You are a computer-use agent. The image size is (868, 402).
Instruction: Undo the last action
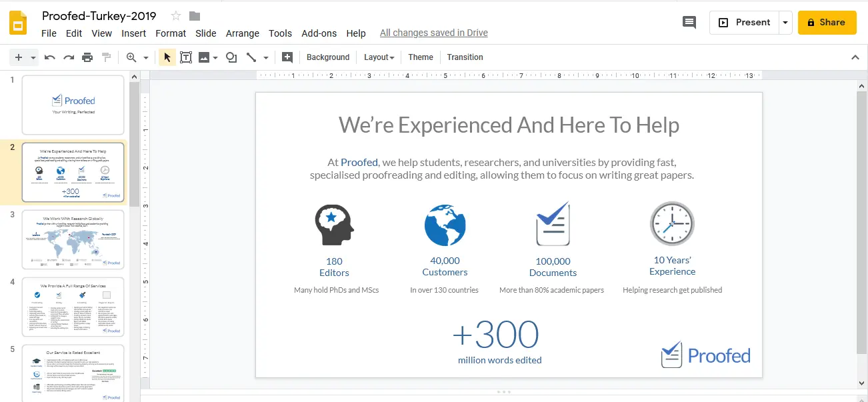point(50,57)
